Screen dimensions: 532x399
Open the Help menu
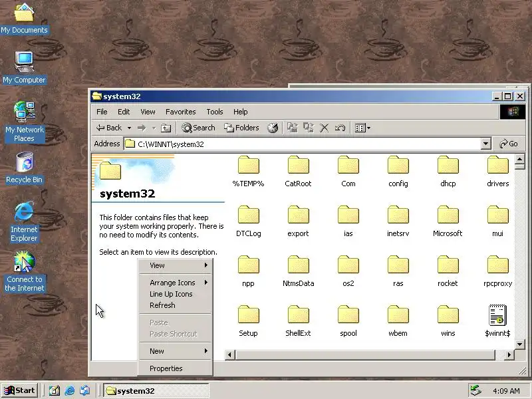coord(240,112)
